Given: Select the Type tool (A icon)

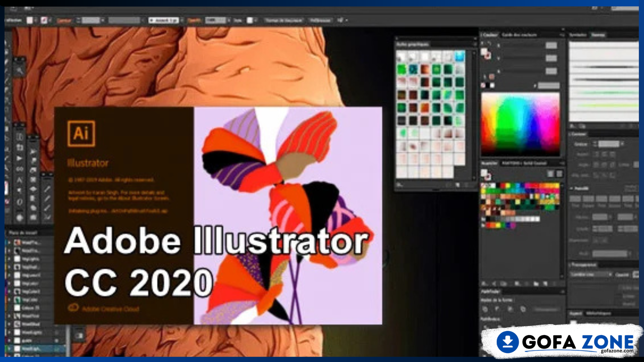Looking at the screenshot, I should (19, 180).
